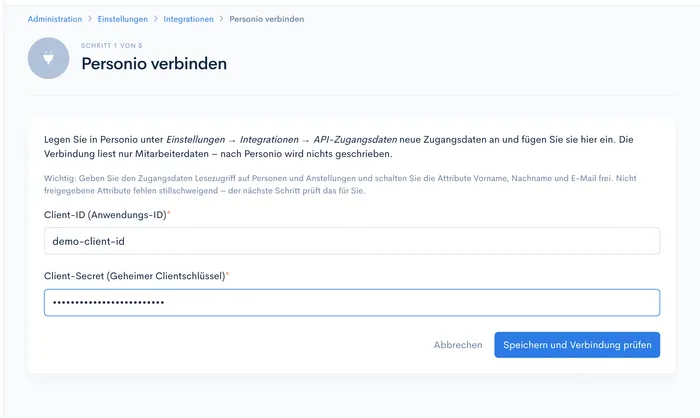Click Speichern und Verbindung prüfen
700x418 pixels.
click(577, 345)
